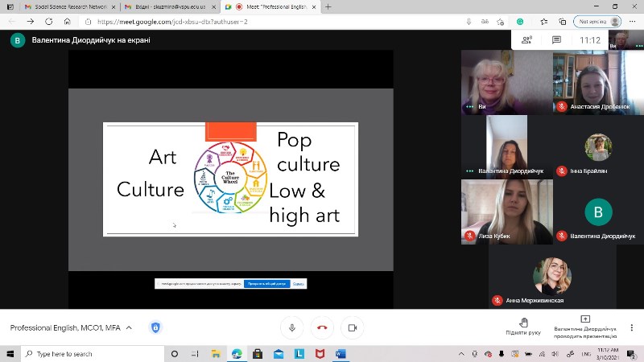Screen dimensions: 644x362
Task: Click the taskbar clock showing 11:12 AM
Action: click(608, 354)
